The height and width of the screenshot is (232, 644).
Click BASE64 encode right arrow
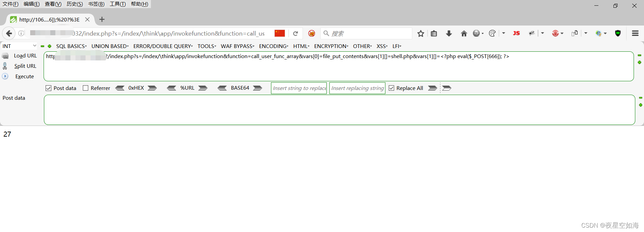pos(258,88)
